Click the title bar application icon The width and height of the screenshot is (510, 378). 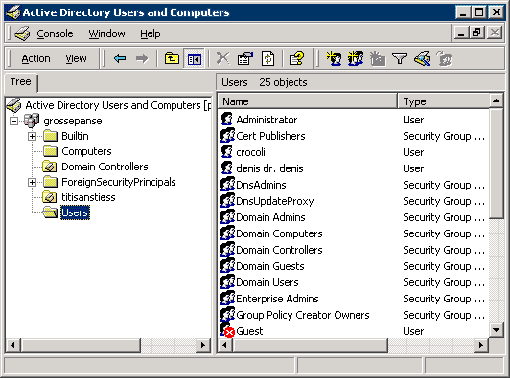14,12
